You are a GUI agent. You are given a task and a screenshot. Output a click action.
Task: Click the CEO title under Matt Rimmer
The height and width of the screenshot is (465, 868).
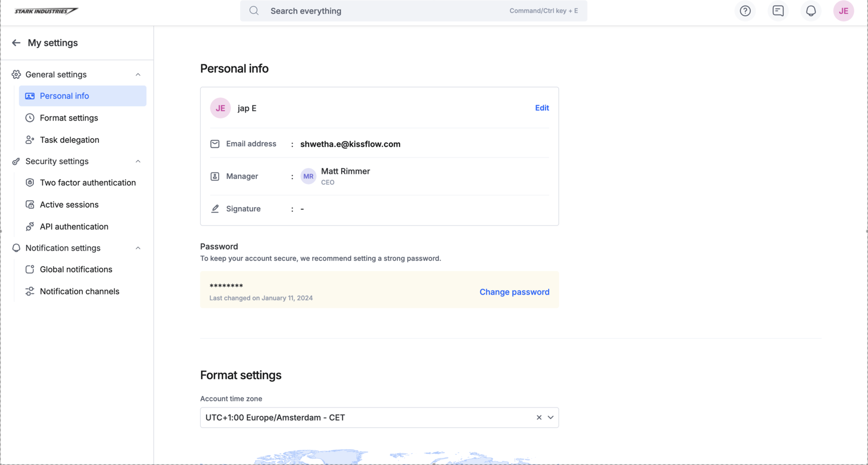(x=328, y=183)
